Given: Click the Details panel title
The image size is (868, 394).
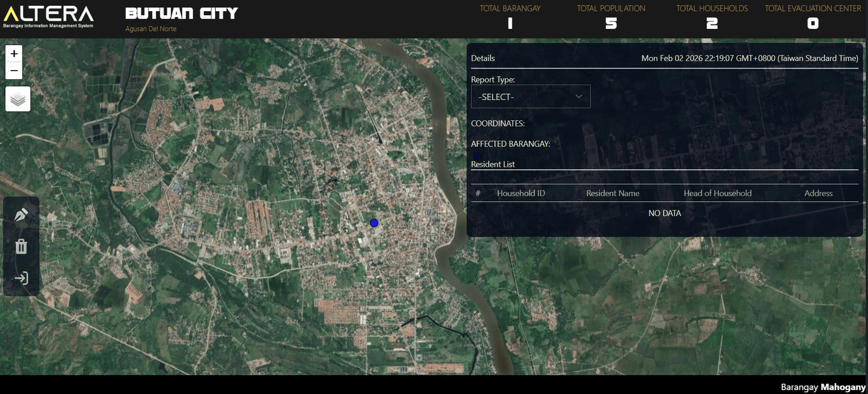Looking at the screenshot, I should [483, 58].
